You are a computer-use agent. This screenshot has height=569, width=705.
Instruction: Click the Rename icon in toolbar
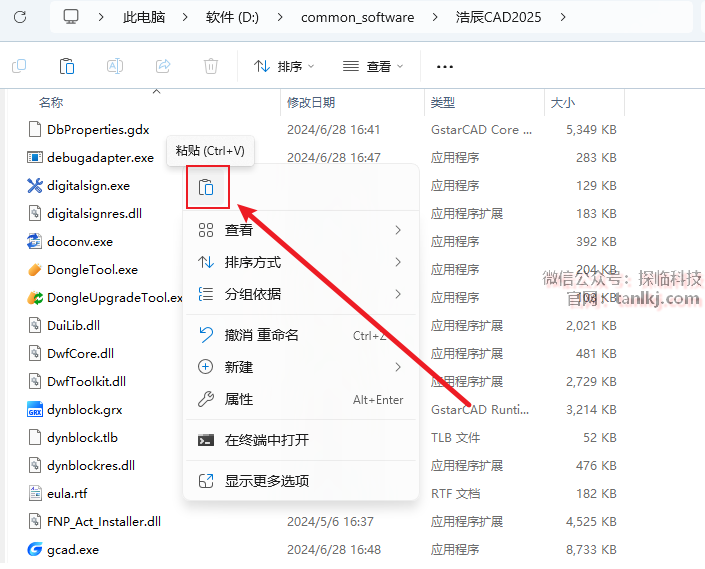115,67
